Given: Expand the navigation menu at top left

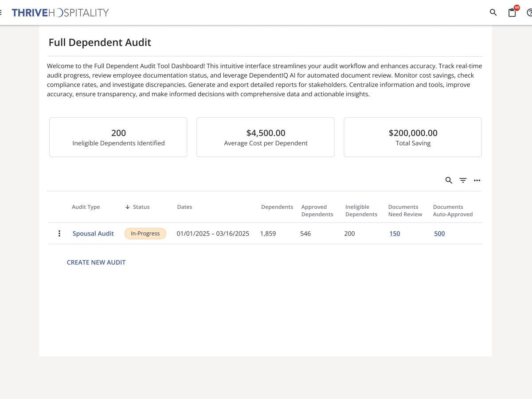Looking at the screenshot, I should click(x=2, y=12).
